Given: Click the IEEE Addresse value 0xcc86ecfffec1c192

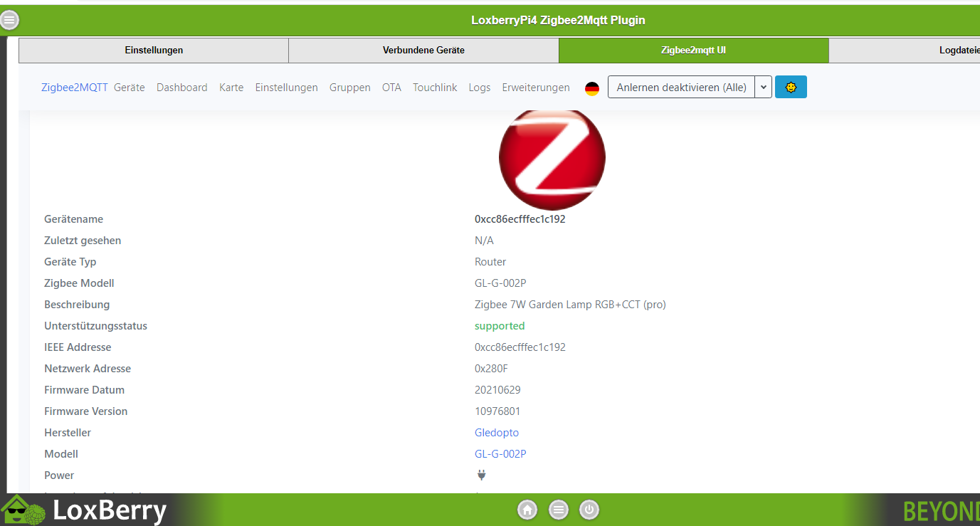Looking at the screenshot, I should (x=520, y=347).
